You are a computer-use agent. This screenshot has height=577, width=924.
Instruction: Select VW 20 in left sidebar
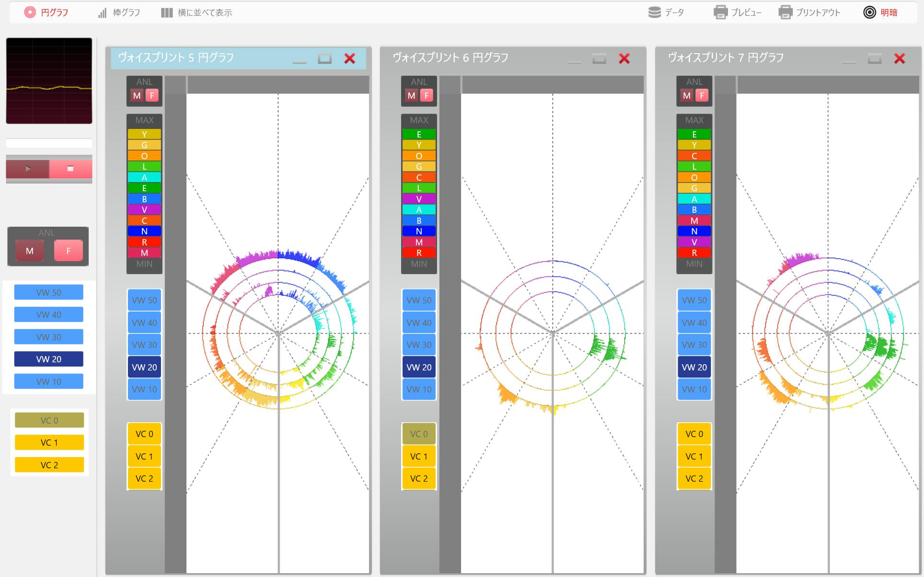(49, 359)
